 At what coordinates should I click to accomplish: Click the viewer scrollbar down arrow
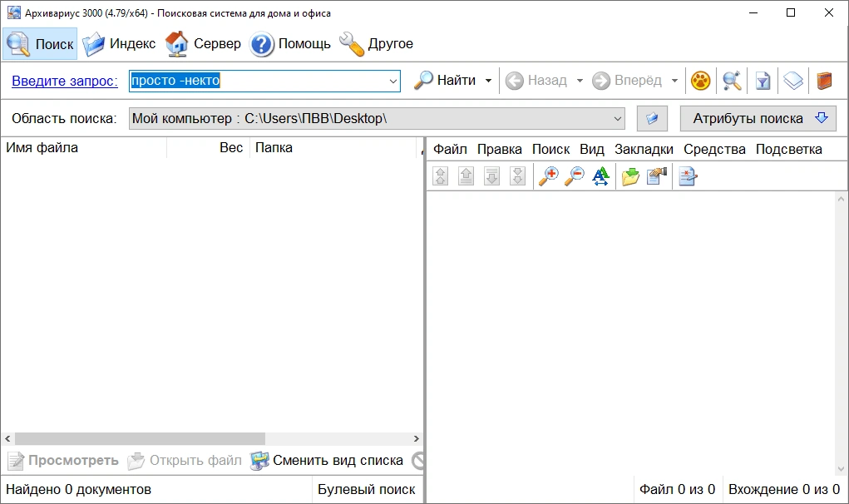841,469
